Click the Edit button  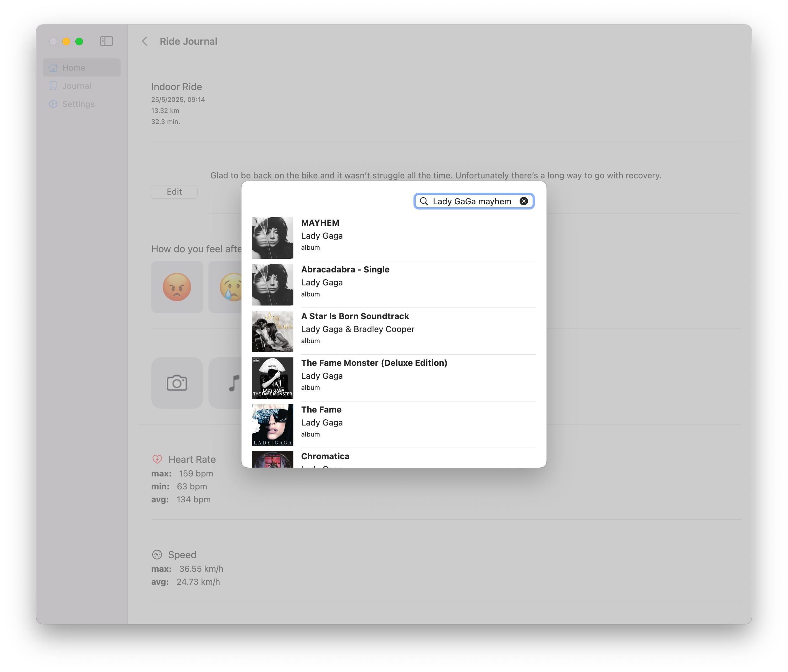click(174, 192)
